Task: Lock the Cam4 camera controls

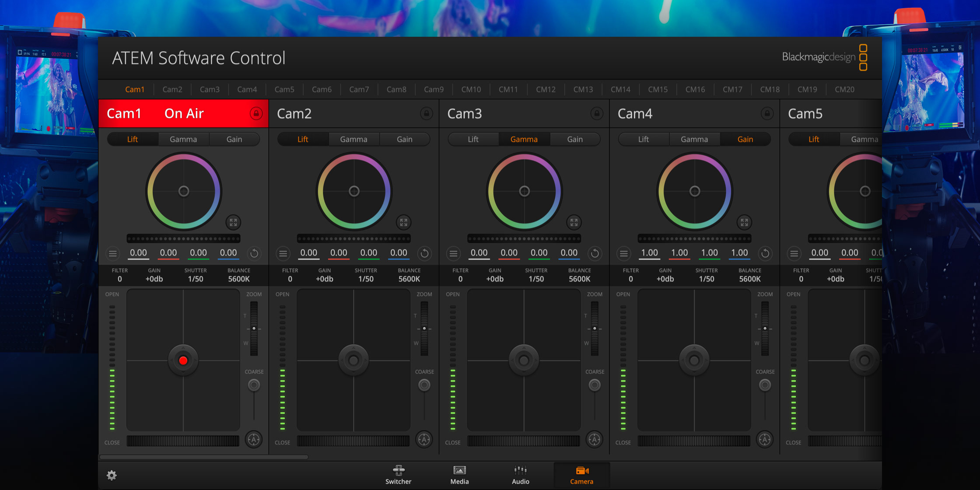Action: pyautogui.click(x=767, y=113)
